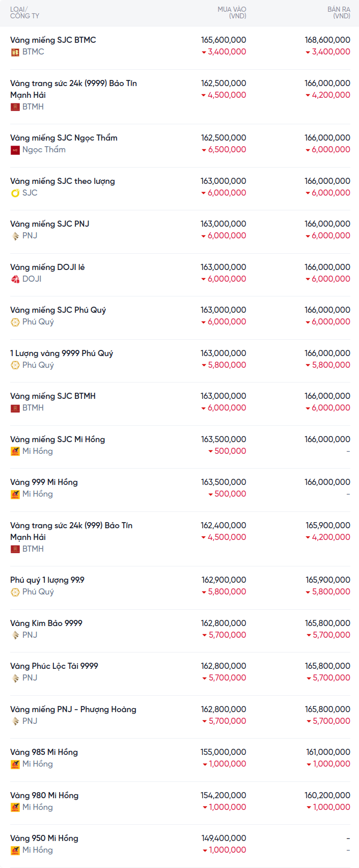Screen dimensions: 359x868
Task: Open Vàng miếng SJC BTMC row title
Action: tap(53, 40)
